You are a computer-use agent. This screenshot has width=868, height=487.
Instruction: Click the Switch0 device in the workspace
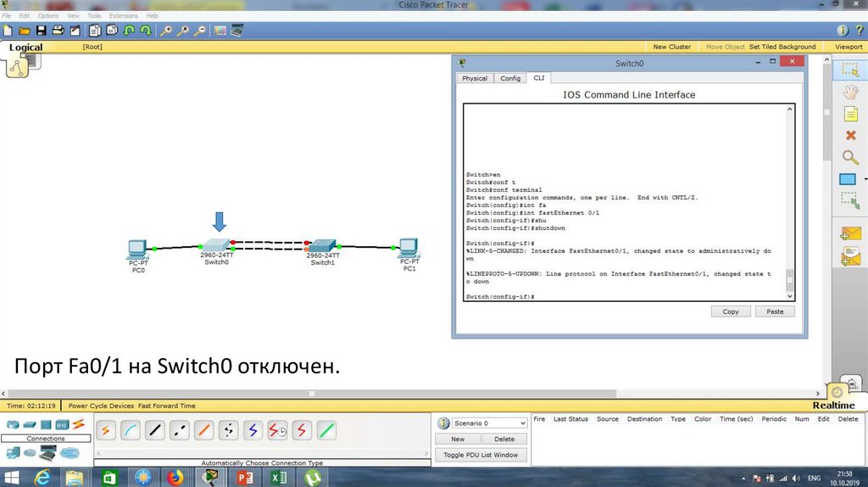pos(216,245)
